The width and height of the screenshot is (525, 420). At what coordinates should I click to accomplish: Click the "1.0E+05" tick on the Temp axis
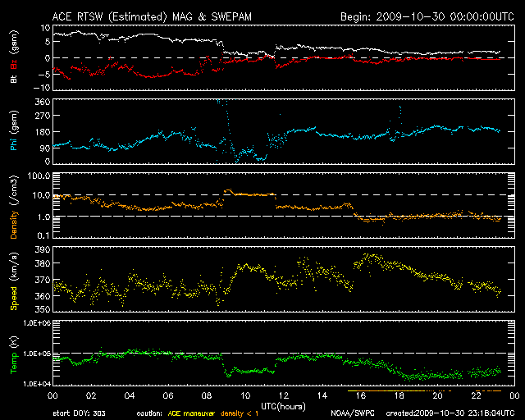37,354
